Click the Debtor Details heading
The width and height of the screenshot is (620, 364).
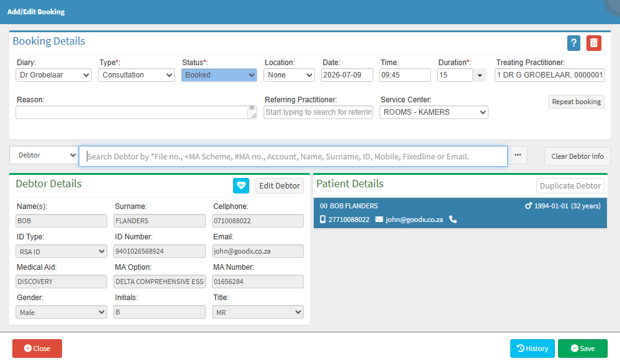(x=48, y=184)
